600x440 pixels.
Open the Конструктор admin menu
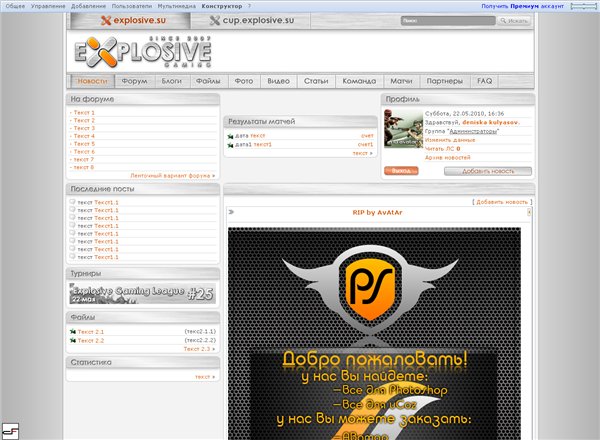click(222, 6)
